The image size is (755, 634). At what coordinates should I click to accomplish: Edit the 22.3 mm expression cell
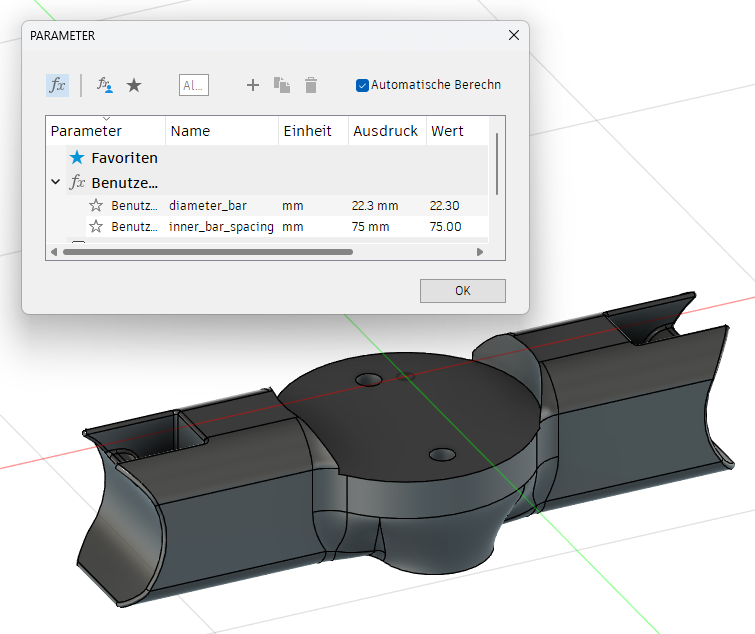pos(375,205)
